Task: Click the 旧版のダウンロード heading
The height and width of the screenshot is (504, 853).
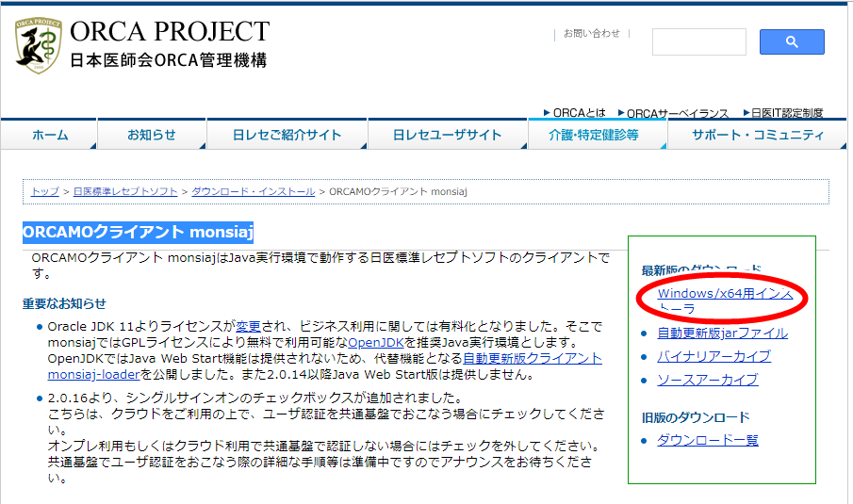Action: pos(696,417)
